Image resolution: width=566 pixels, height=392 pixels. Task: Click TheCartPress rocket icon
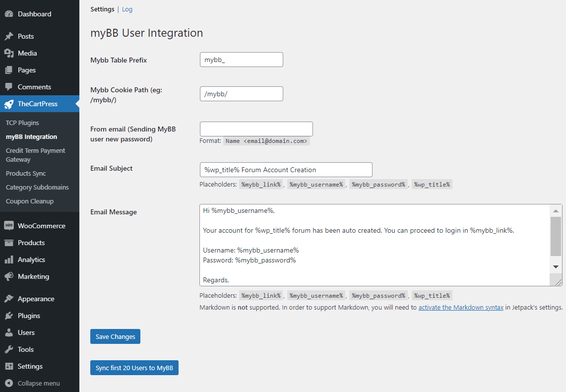coord(9,104)
